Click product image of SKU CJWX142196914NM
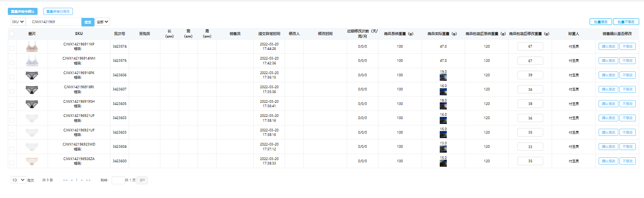This screenshot has height=198, width=644. click(x=32, y=61)
